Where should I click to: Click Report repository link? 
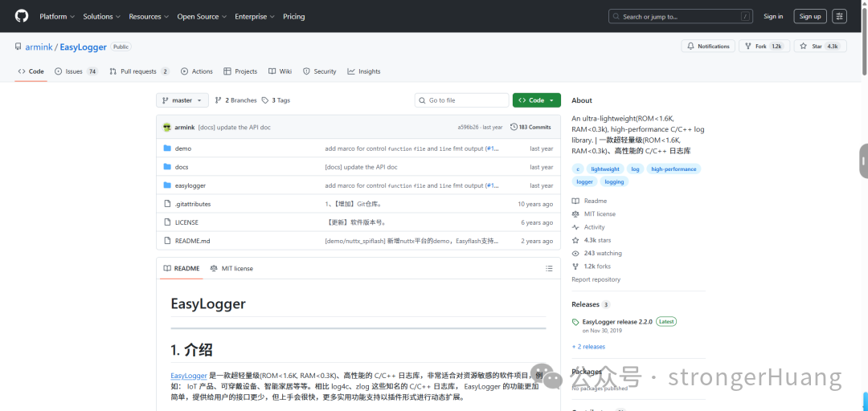[x=596, y=279]
